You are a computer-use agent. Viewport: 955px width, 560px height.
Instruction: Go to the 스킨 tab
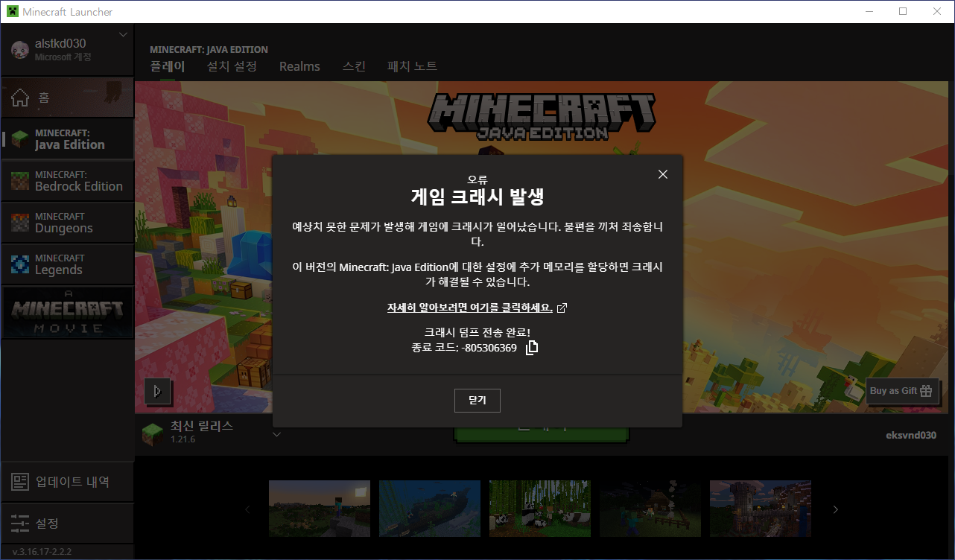[x=354, y=66]
